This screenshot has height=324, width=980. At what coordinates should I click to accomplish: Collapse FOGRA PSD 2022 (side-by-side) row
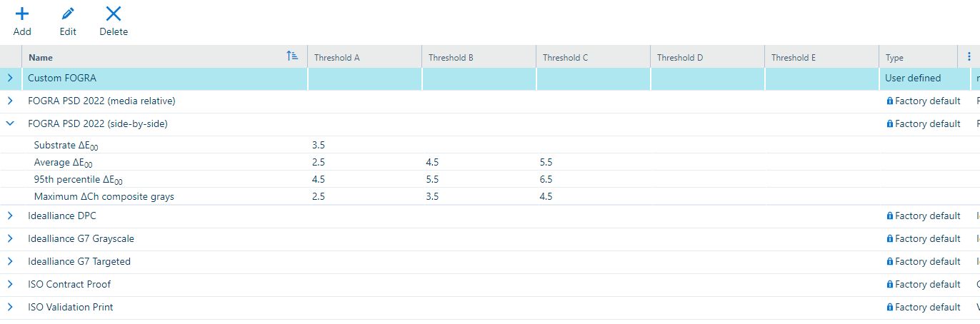(x=10, y=124)
